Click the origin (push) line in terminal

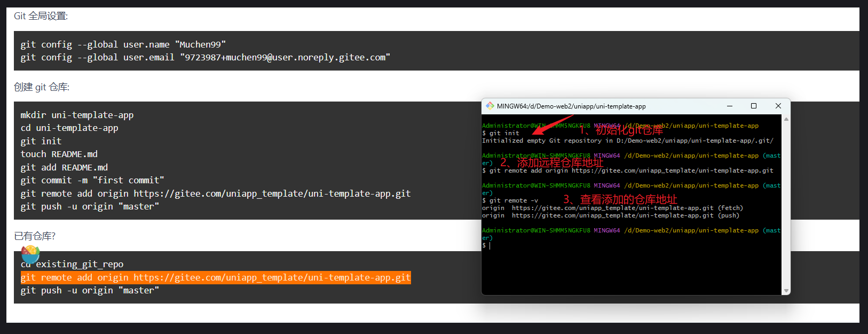tap(611, 215)
